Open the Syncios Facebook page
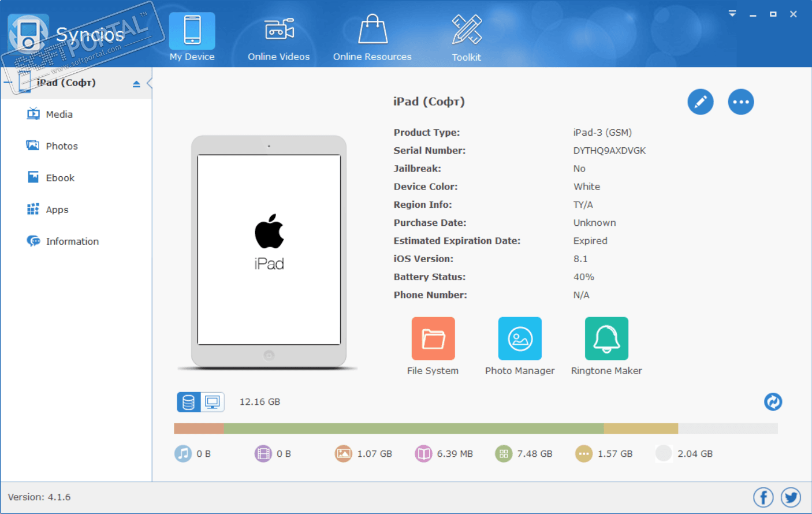Viewport: 812px width, 514px height. tap(763, 497)
